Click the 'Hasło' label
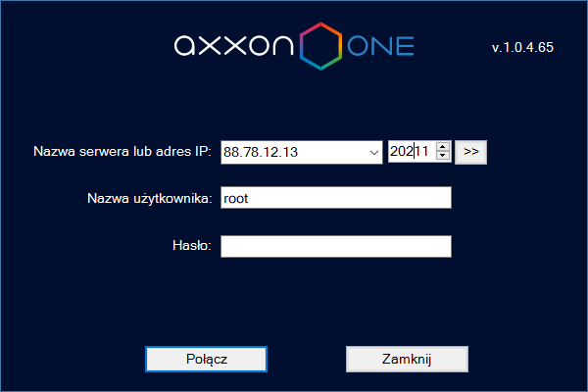 click(192, 245)
